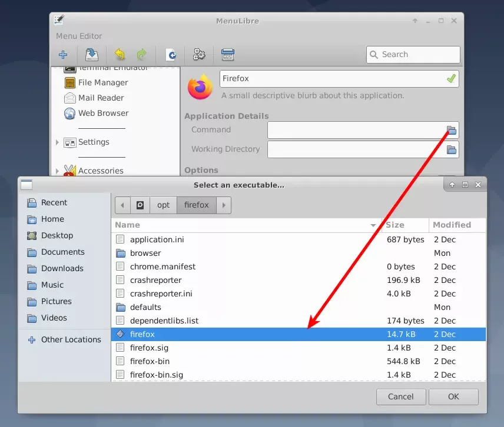
Task: Delete the launcher with the shredder icon
Action: [227, 55]
